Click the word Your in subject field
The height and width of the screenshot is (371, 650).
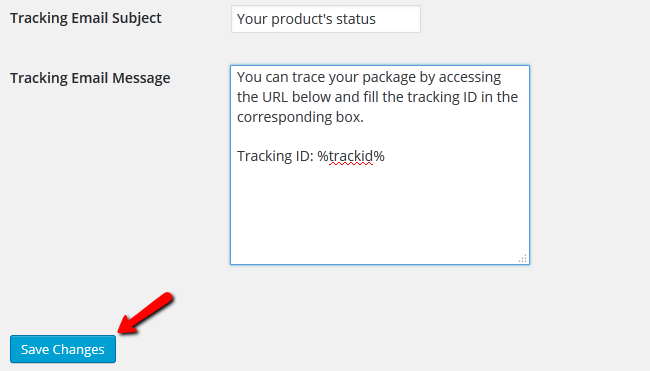252,19
